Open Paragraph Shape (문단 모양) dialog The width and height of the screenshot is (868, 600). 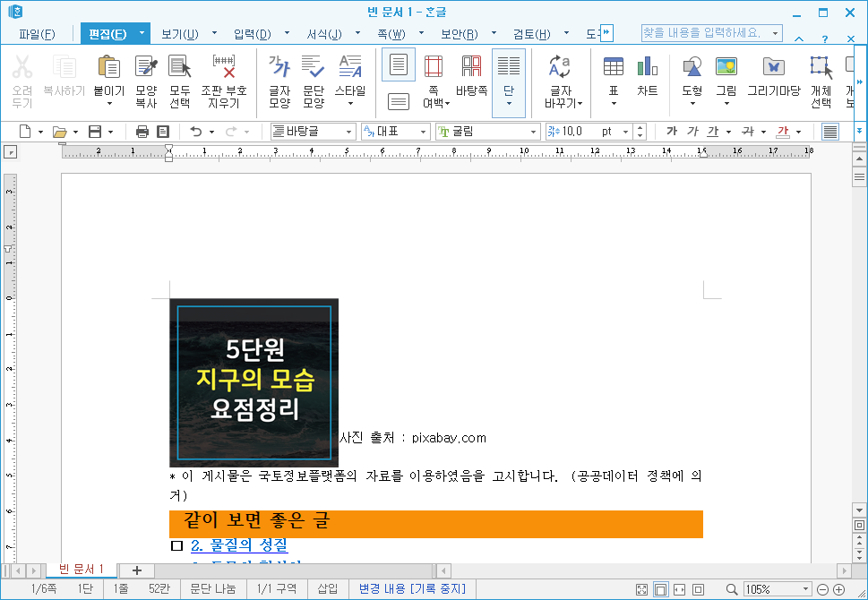[314, 81]
